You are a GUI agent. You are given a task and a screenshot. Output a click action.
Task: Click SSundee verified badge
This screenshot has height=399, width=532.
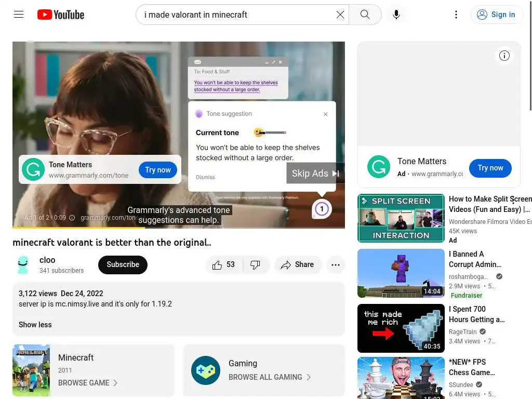pyautogui.click(x=478, y=384)
